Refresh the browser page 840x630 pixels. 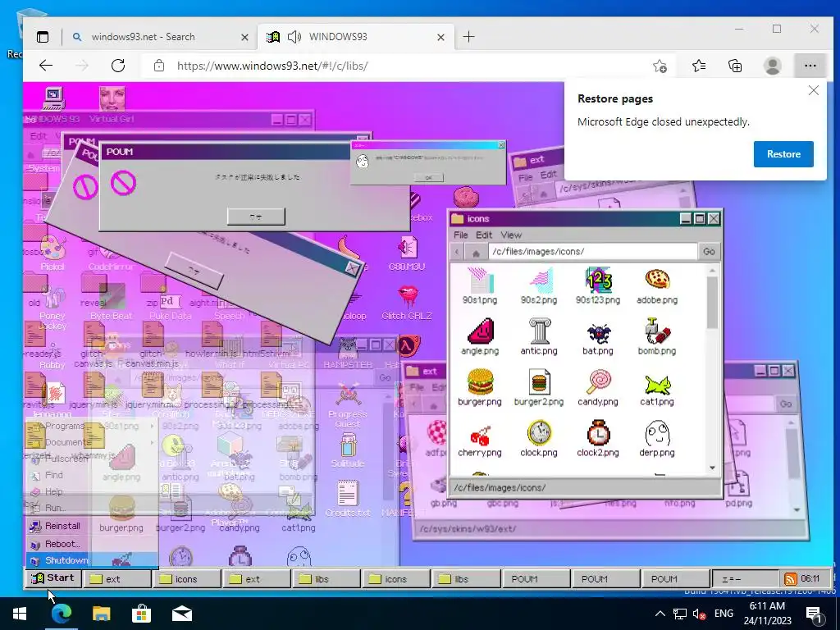(x=118, y=66)
